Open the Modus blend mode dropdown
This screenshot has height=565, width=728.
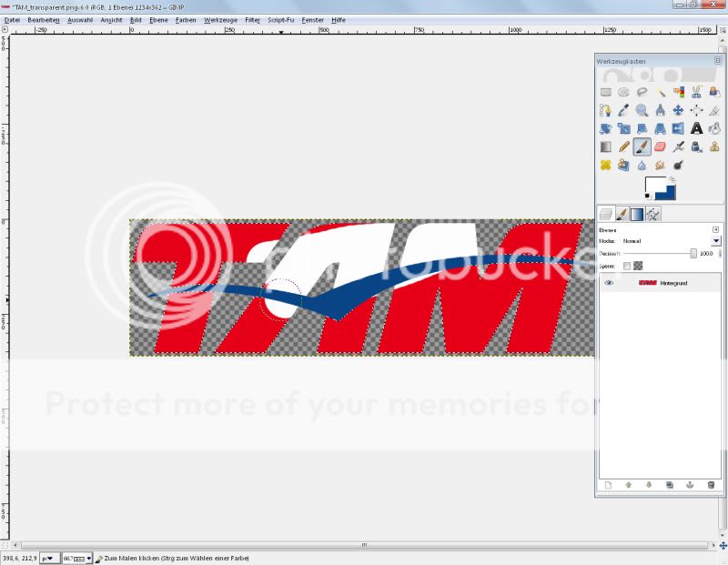716,241
